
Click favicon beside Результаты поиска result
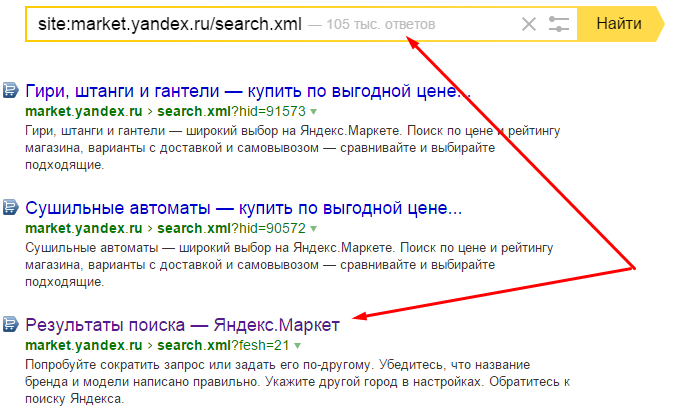coord(11,323)
